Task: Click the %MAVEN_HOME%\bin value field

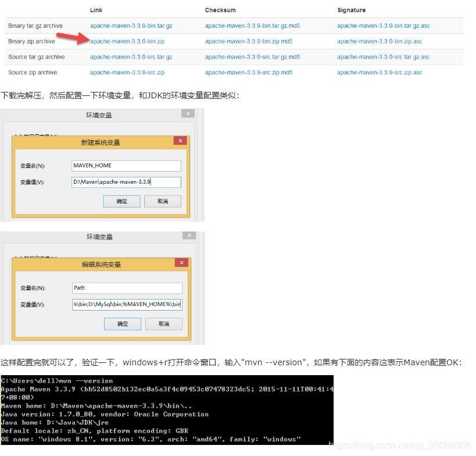Action: tap(127, 304)
